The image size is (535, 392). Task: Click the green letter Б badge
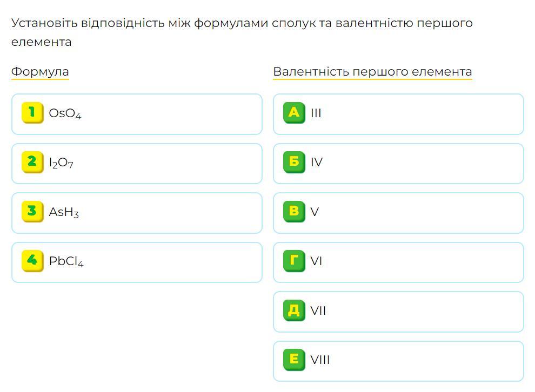click(x=294, y=162)
